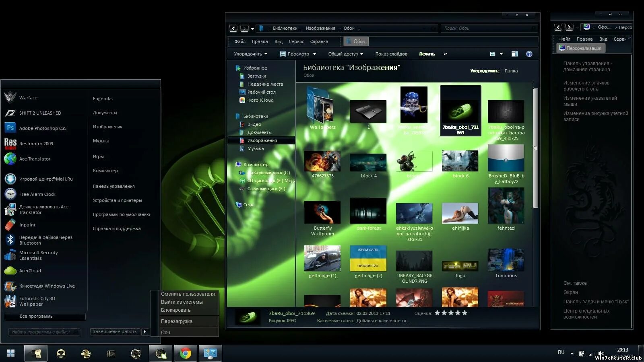The image size is (644, 362).
Task: Launch Restorator 2009
Action: coord(29,144)
